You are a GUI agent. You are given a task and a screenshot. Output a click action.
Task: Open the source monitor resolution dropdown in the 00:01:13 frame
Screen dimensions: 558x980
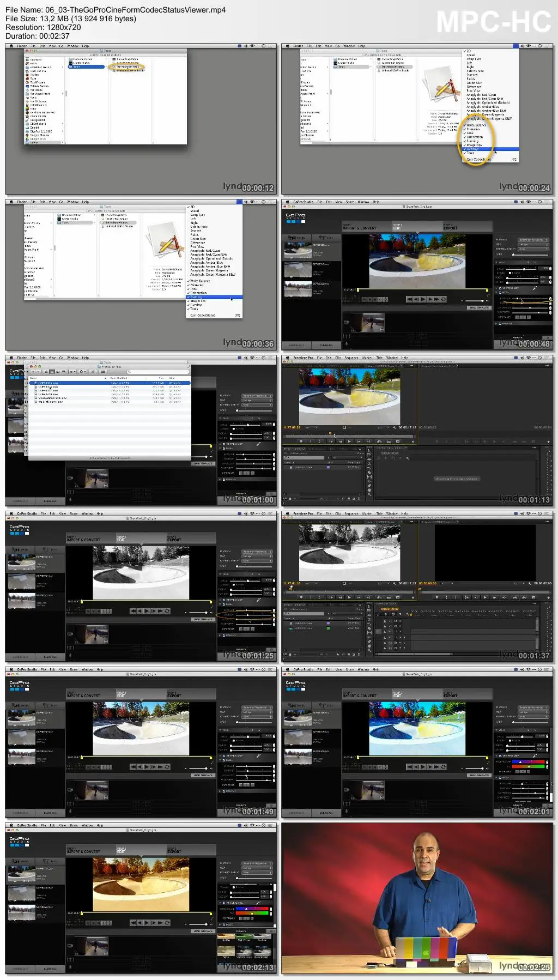point(383,427)
